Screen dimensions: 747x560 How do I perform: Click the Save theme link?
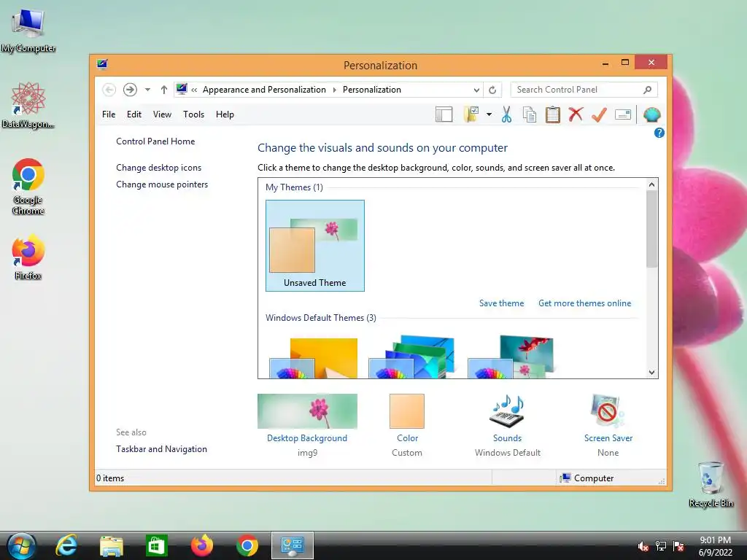click(x=501, y=303)
